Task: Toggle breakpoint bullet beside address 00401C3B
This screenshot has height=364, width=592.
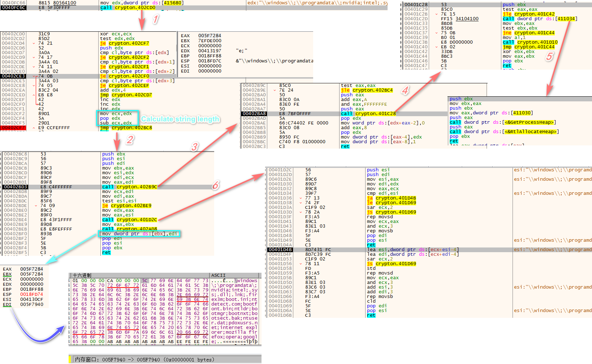Action: [x=402, y=42]
